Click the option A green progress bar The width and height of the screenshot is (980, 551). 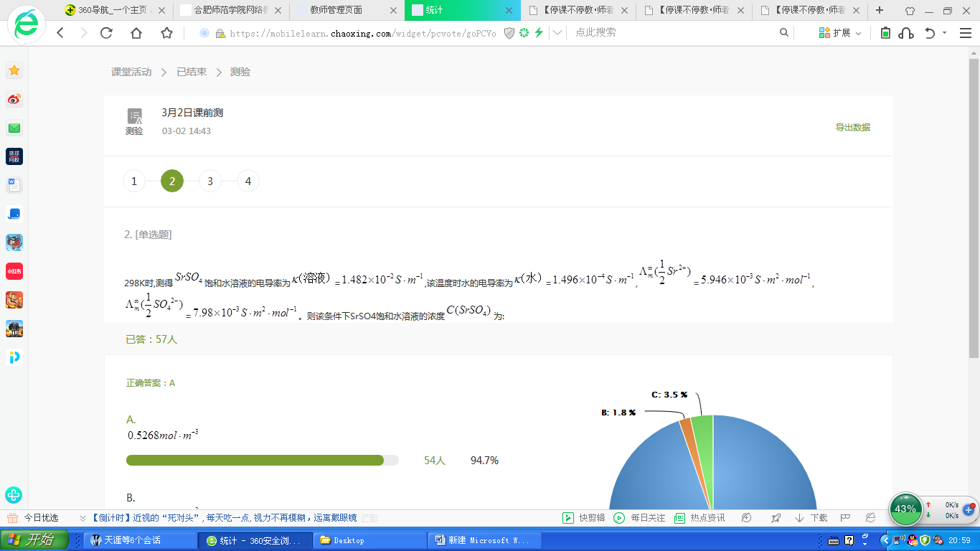click(255, 461)
